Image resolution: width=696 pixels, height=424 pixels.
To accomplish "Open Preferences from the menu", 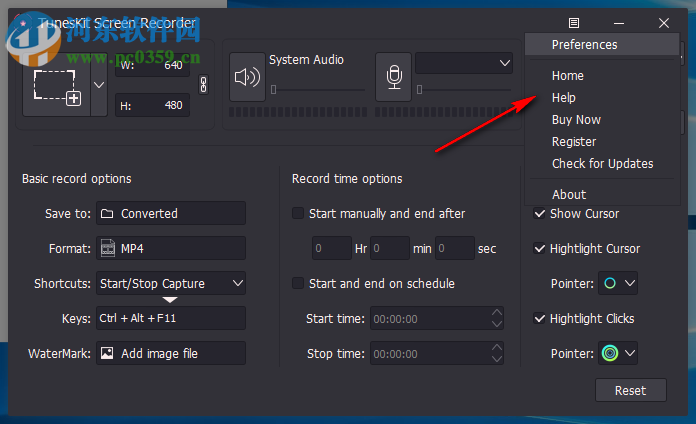I will (x=602, y=45).
